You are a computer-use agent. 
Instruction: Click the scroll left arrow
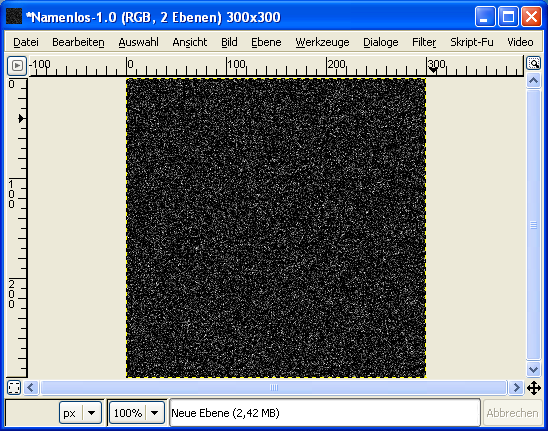31,388
